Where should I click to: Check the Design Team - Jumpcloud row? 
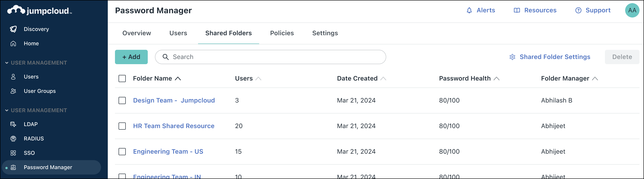[122, 101]
